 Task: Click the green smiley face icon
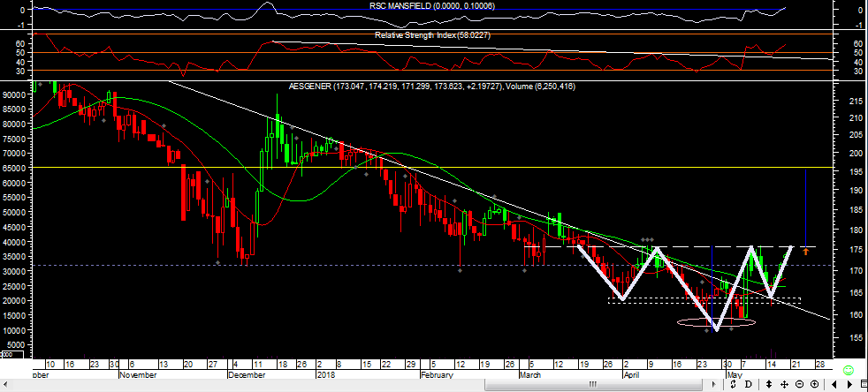pos(849,370)
